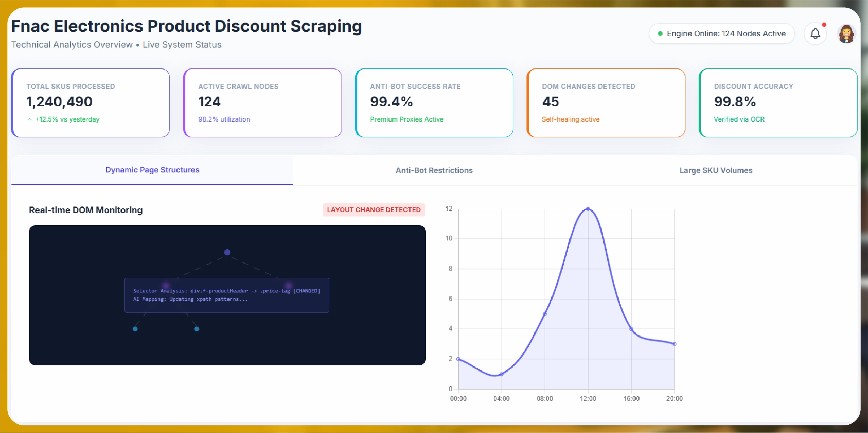Image resolution: width=868 pixels, height=433 pixels.
Task: Select the Dynamic Page Structures tab
Action: pos(152,170)
